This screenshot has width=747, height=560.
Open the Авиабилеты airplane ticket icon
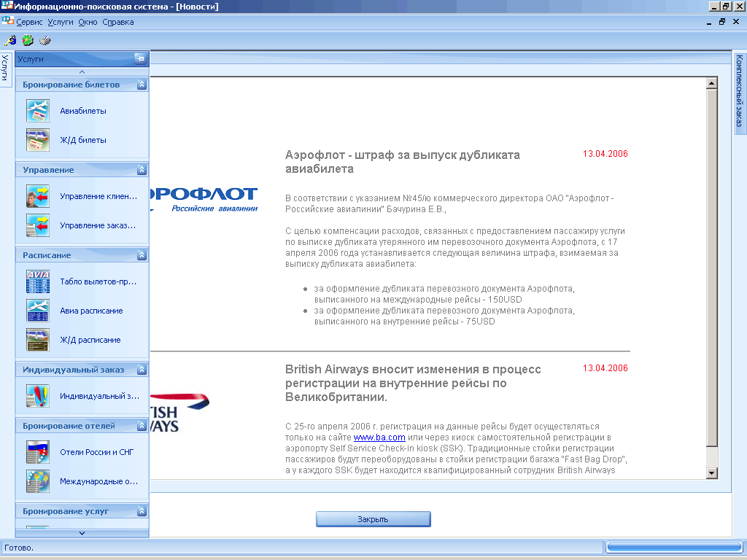tap(38, 111)
